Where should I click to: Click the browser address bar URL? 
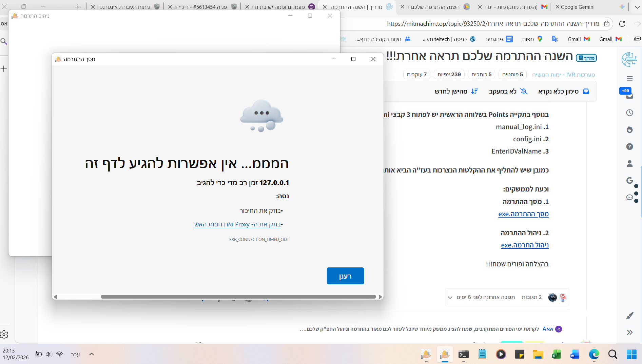tap(492, 24)
